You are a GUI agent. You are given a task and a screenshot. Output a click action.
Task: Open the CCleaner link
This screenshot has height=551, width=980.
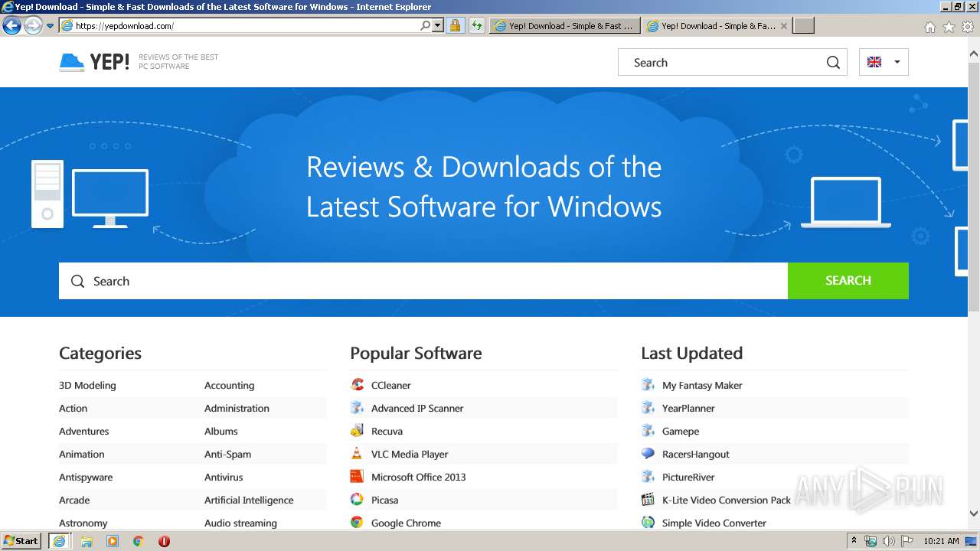(391, 386)
